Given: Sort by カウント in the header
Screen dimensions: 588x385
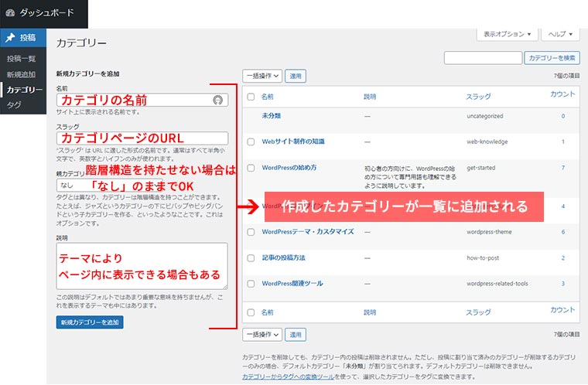Looking at the screenshot, I should (562, 94).
